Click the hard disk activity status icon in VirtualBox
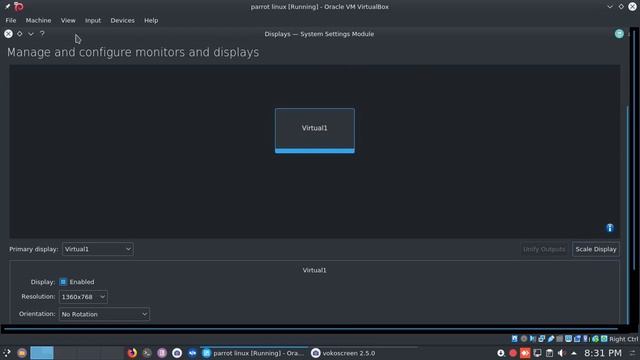This screenshot has width=640, height=360. tap(515, 339)
